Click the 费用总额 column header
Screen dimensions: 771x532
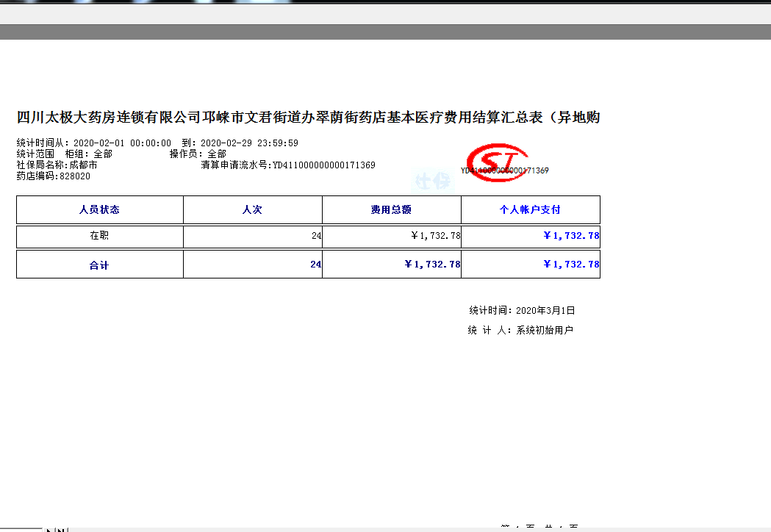(392, 210)
